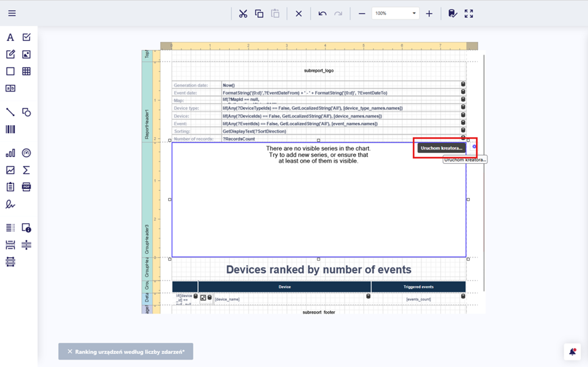The height and width of the screenshot is (367, 588).
Task: Click the Copy icon in toolbar
Action: (259, 14)
